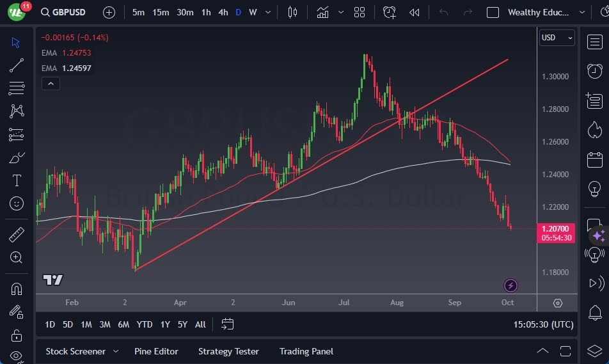Click the bar replay rewind icon
The width and height of the screenshot is (609, 364).
(415, 12)
